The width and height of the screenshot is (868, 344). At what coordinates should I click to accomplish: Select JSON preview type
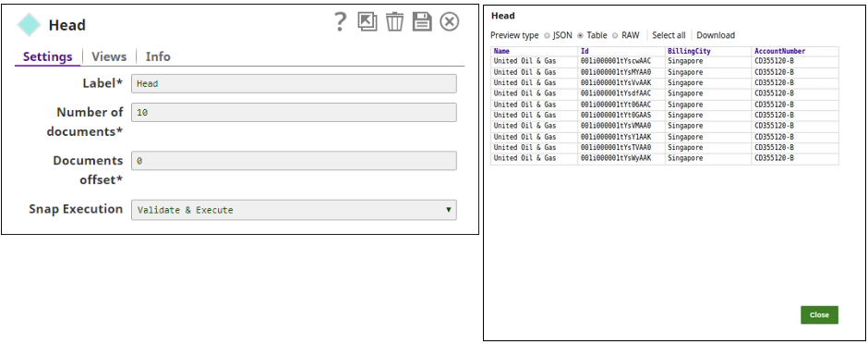click(x=547, y=35)
